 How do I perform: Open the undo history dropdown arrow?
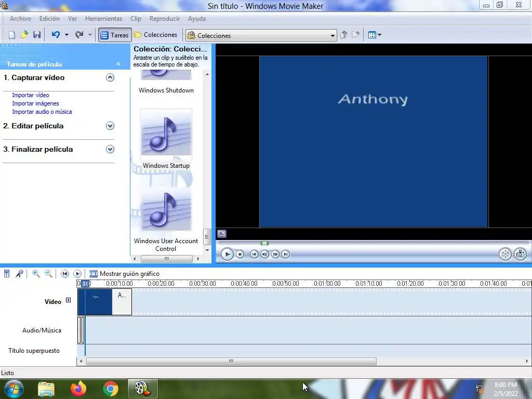pyautogui.click(x=66, y=35)
